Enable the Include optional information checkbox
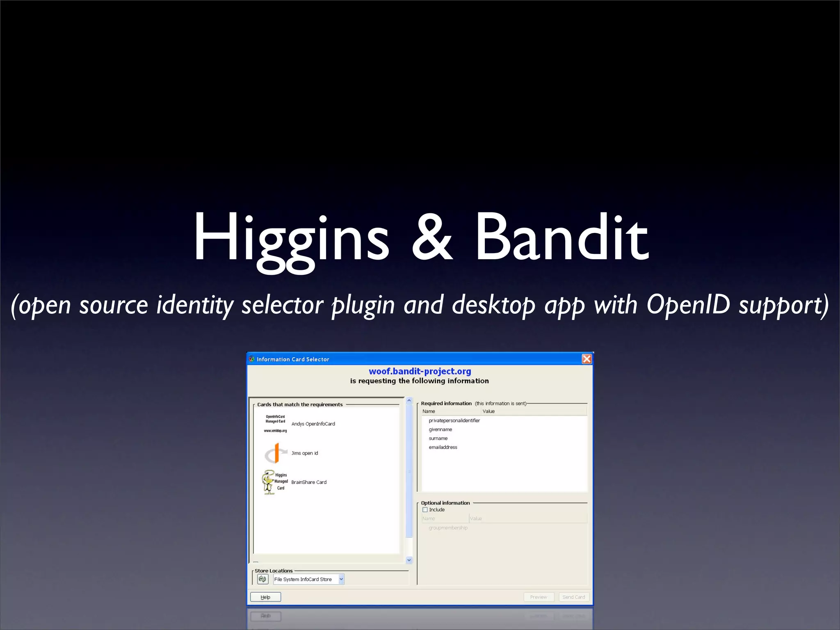Viewport: 840px width, 630px height. tap(425, 510)
